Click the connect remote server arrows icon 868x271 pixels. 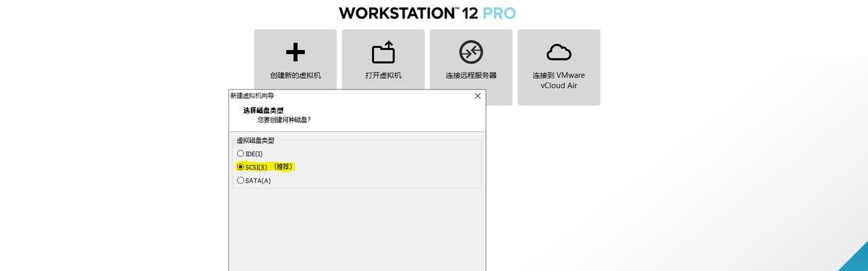(471, 52)
